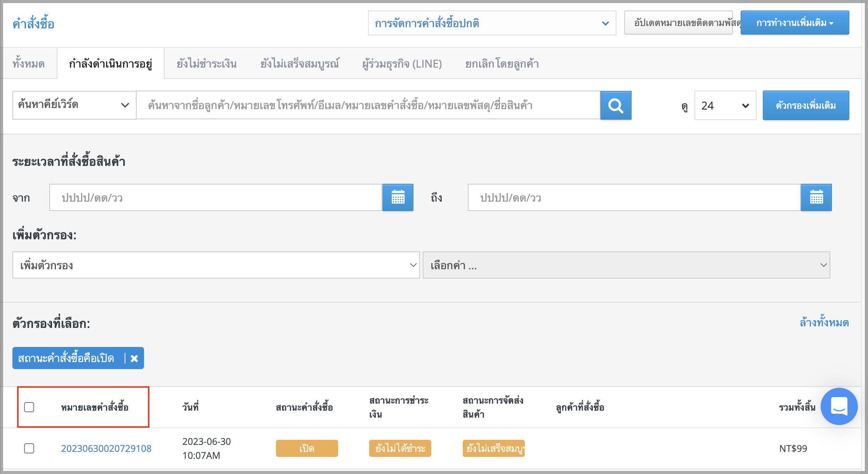Expand the 'การทำงานเพิ่มเติม' actions menu
Image resolution: width=868 pixels, height=474 pixels.
pos(795,23)
